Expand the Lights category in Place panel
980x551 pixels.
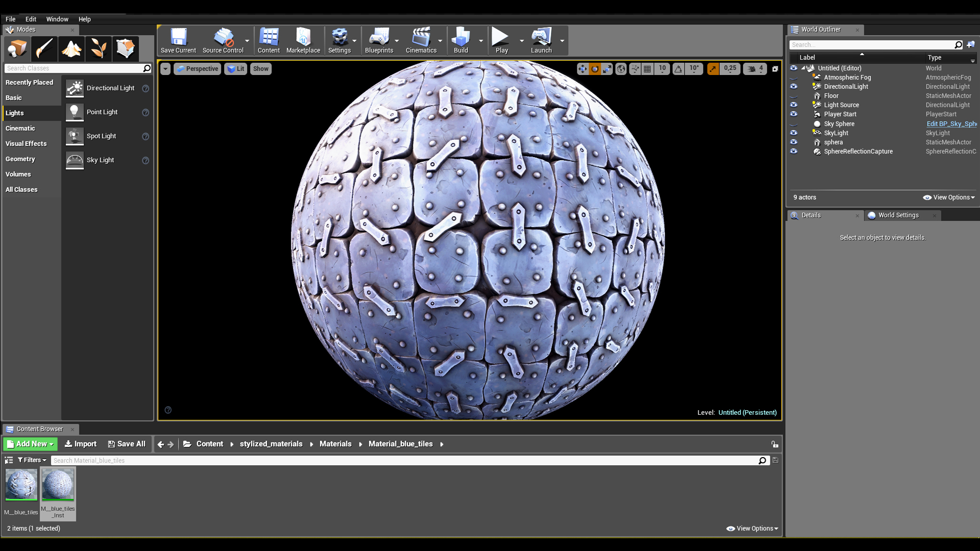coord(15,112)
